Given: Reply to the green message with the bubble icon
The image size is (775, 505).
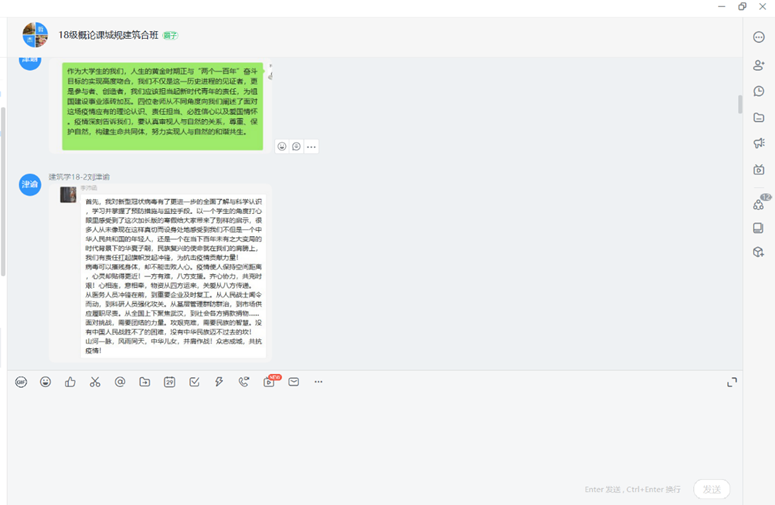Looking at the screenshot, I should coord(296,147).
